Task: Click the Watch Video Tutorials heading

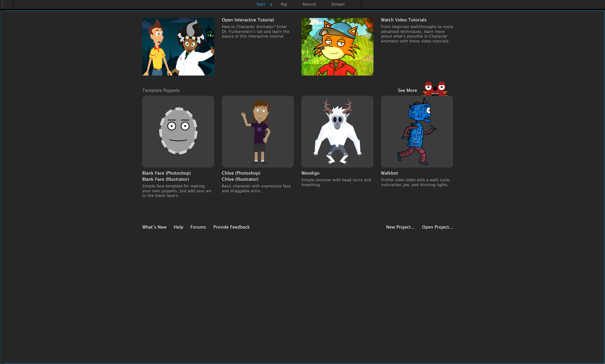Action: (403, 20)
